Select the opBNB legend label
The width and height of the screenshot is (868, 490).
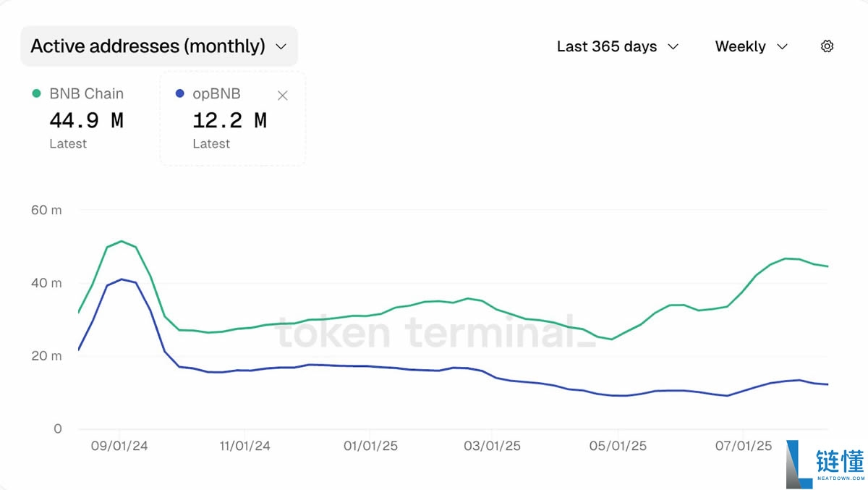pos(216,93)
